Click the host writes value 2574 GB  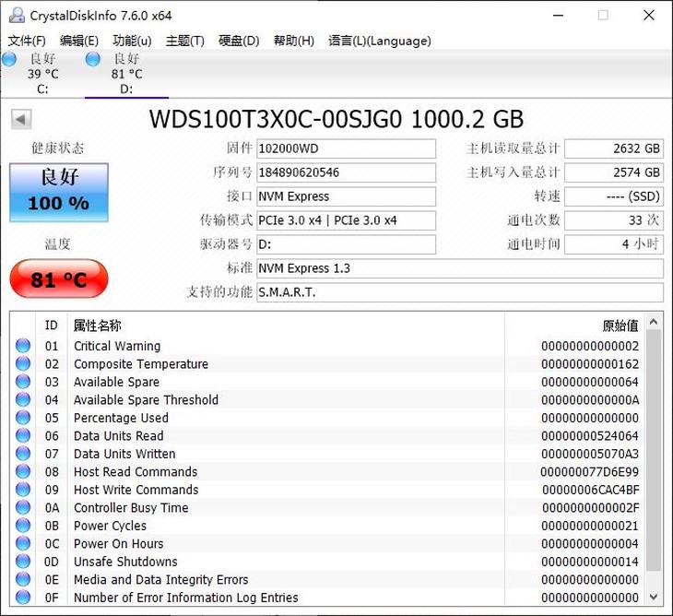click(614, 172)
